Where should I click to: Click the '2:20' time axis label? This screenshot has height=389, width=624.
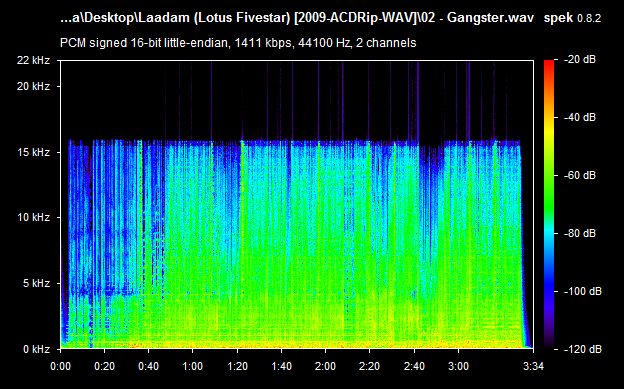(370, 366)
